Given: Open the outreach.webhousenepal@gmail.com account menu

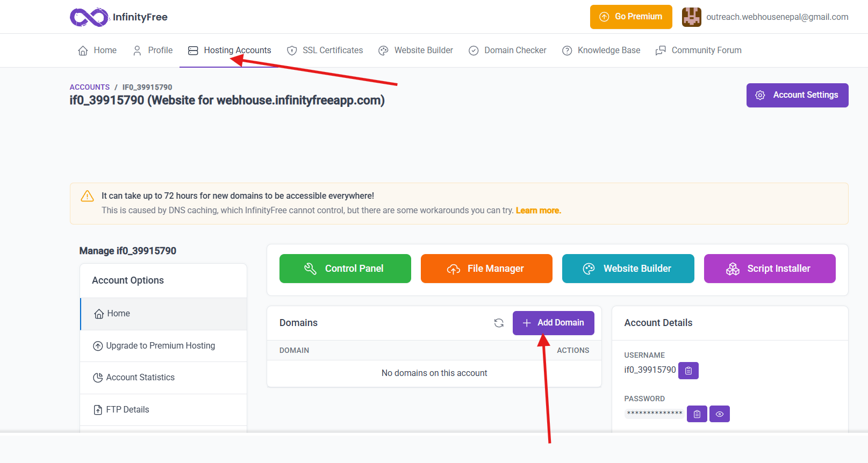Looking at the screenshot, I should [x=777, y=17].
